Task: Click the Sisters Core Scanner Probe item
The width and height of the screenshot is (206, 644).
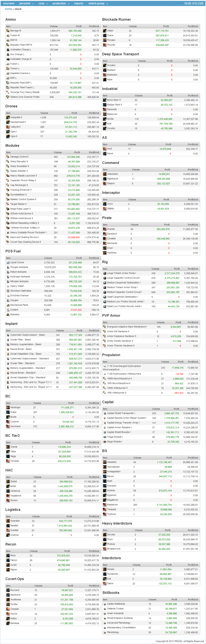Action: coord(25,97)
